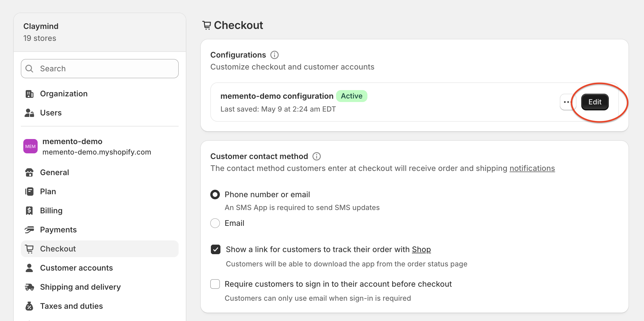
Task: Click the Shipping and delivery truck icon
Action: (29, 287)
